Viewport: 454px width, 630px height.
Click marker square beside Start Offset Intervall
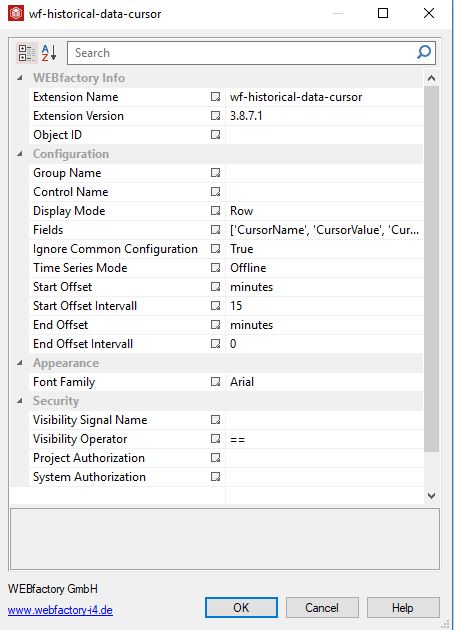coord(215,306)
